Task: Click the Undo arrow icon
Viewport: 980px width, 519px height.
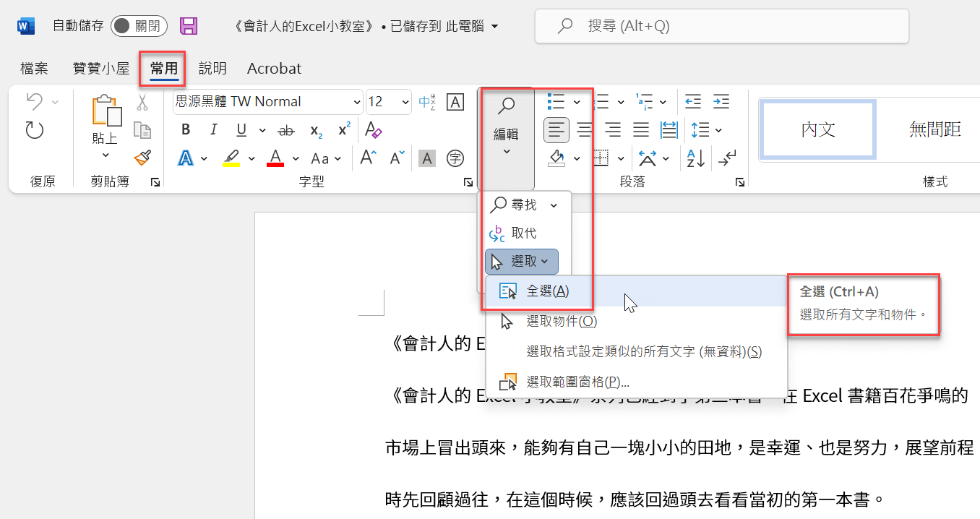Action: (34, 102)
